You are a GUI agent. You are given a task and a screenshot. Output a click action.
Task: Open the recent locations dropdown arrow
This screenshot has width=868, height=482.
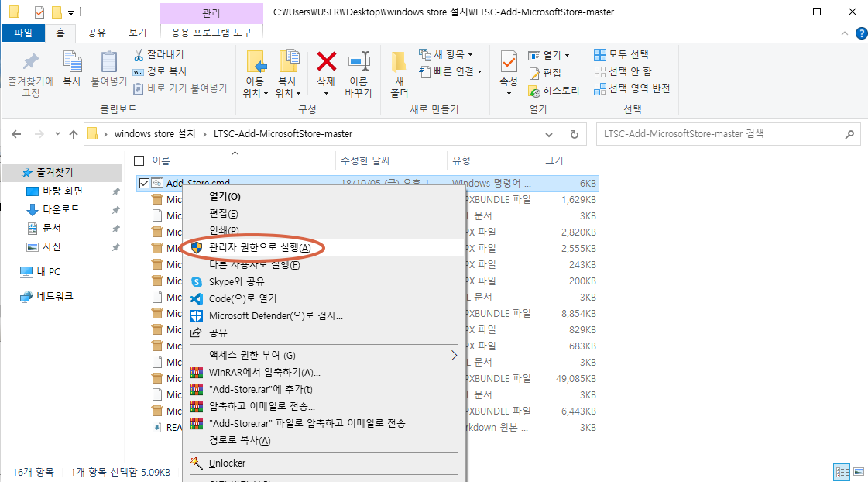(57, 134)
